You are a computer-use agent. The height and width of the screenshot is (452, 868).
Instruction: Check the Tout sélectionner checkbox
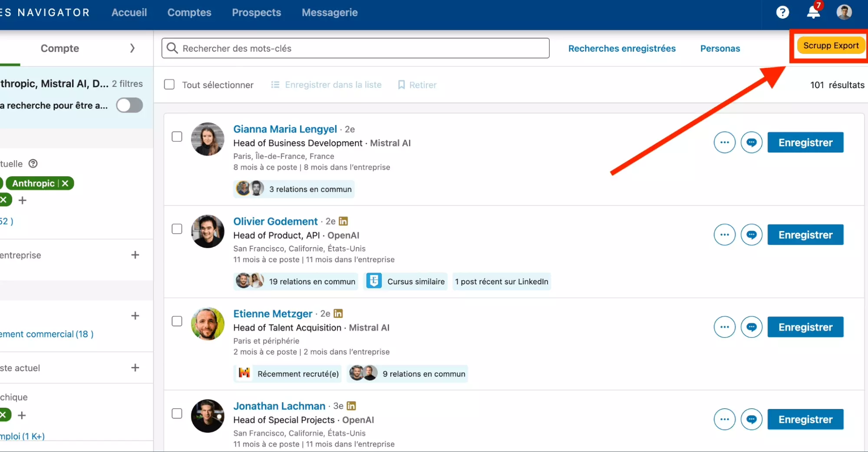pyautogui.click(x=169, y=85)
